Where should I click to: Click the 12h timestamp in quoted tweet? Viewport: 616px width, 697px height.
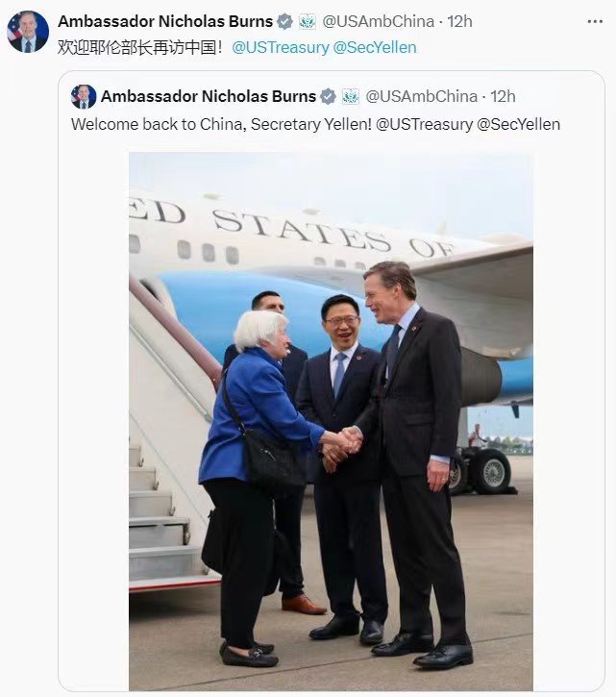(503, 96)
